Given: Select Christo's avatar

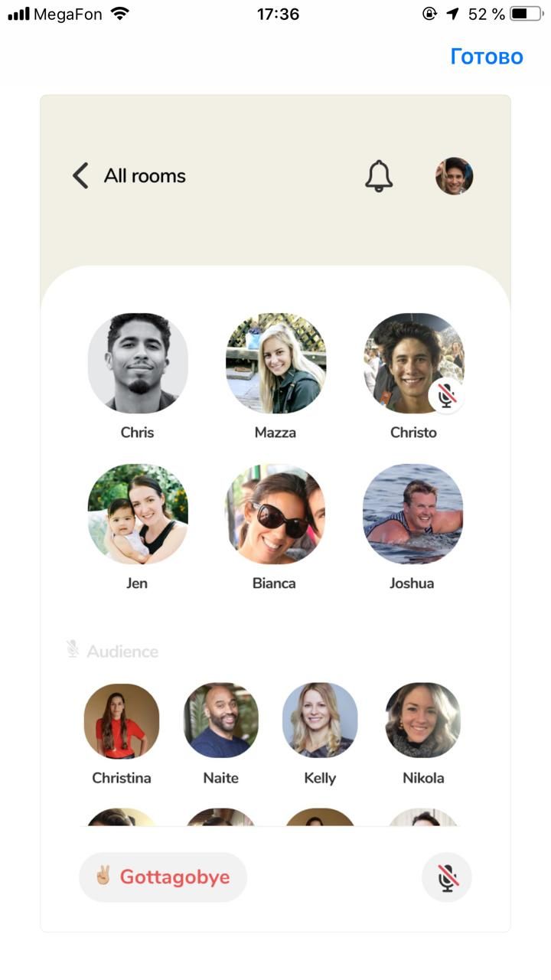Looking at the screenshot, I should point(413,363).
